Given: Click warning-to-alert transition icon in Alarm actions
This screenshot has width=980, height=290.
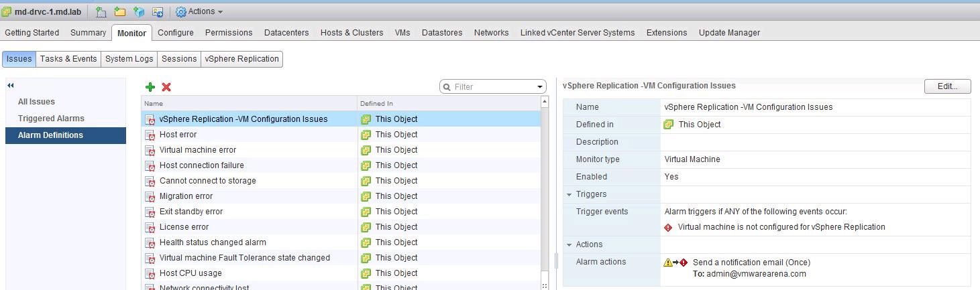Looking at the screenshot, I should pos(675,263).
